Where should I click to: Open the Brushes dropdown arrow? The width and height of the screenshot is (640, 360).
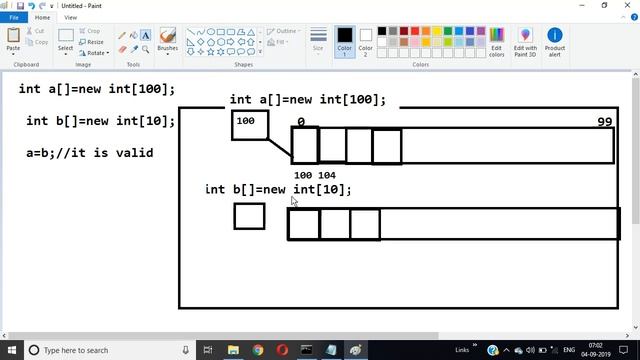tap(167, 54)
